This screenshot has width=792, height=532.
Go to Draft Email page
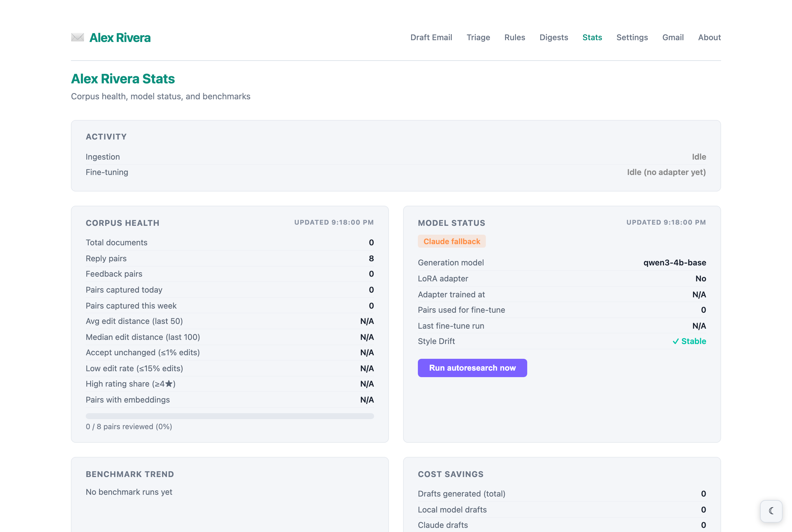click(431, 37)
